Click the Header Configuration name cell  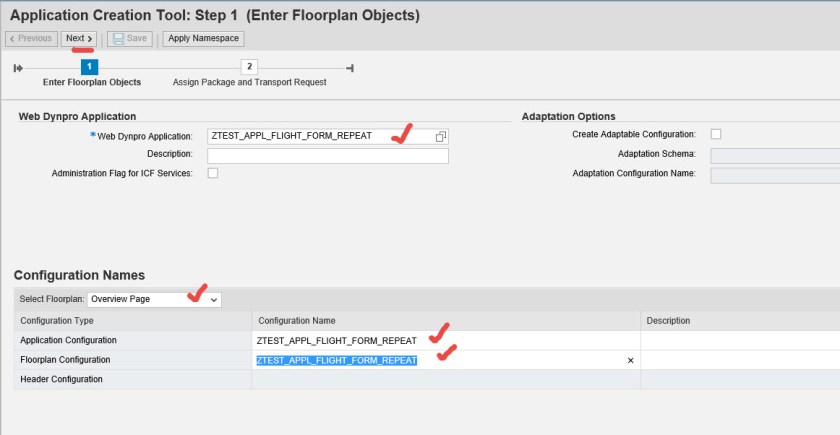coord(445,379)
